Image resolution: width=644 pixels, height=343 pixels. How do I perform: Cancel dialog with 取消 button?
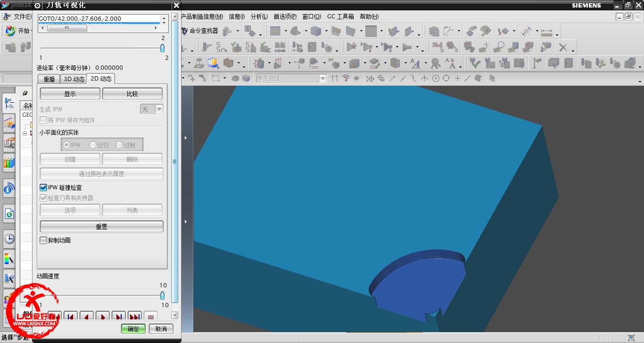tap(161, 329)
